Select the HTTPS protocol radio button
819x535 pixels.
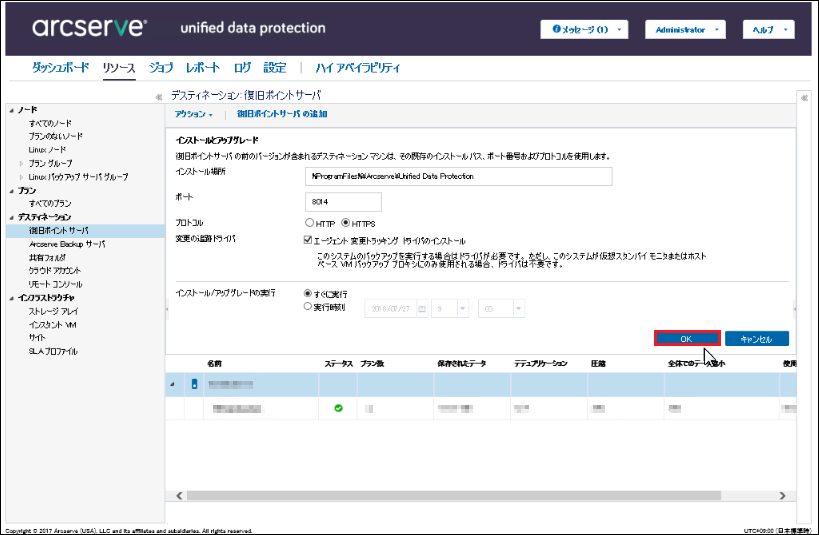click(345, 223)
